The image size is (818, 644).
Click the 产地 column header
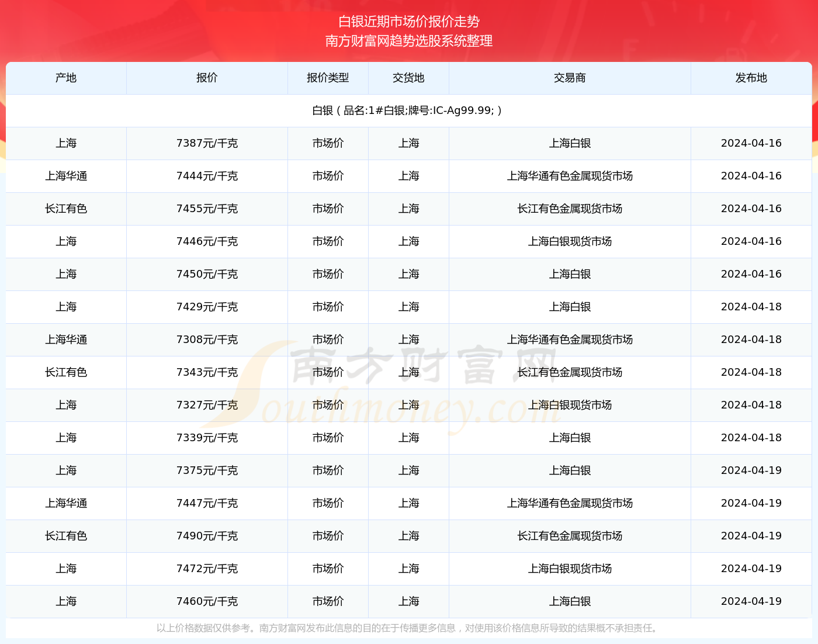coord(66,78)
